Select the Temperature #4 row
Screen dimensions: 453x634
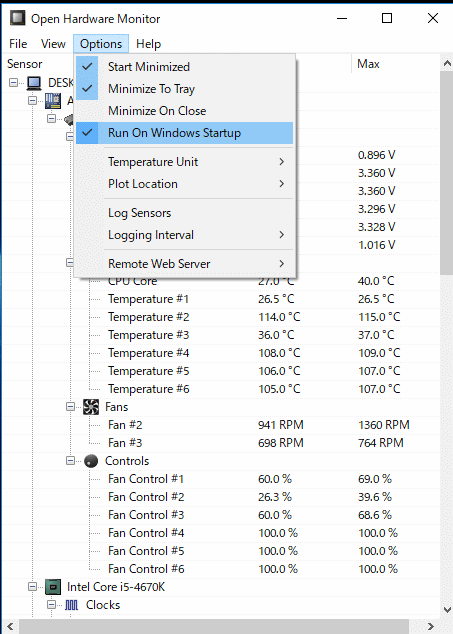pos(221,353)
